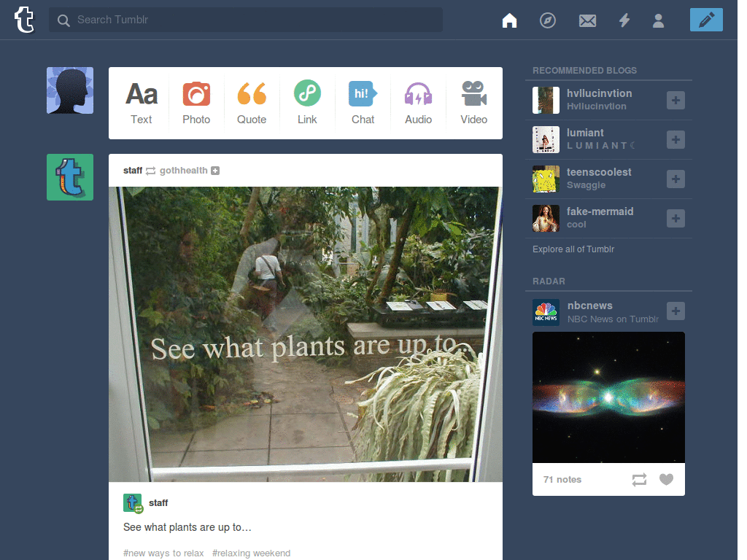The height and width of the screenshot is (560, 747).
Task: Open the Explore compass icon
Action: (x=547, y=20)
